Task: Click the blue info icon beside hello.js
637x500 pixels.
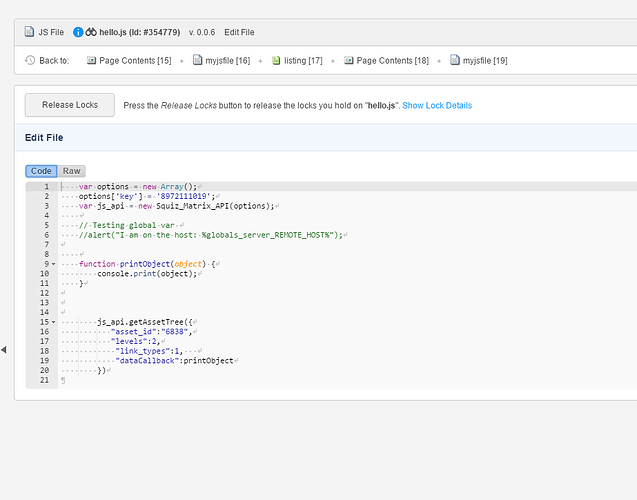Action: click(x=78, y=32)
